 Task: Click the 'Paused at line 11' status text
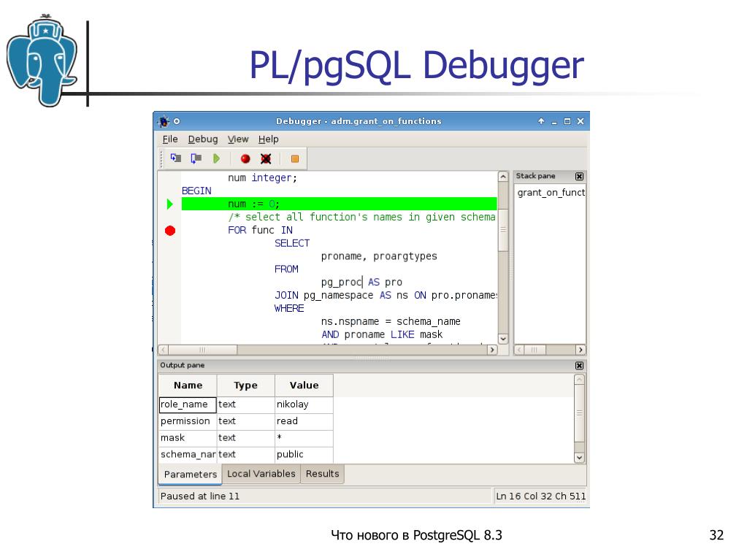[x=200, y=496]
